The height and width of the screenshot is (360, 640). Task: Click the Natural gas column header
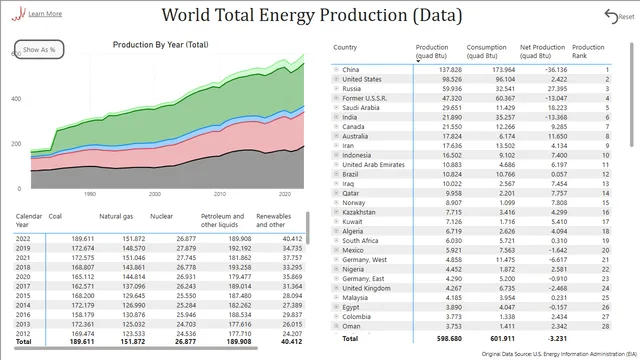(116, 216)
